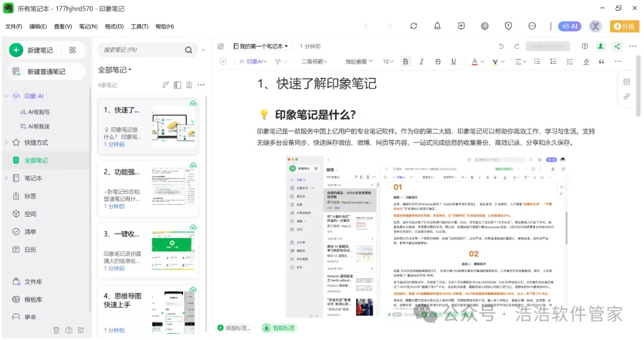
Task: Click the clear formatting eraser icon
Action: (586, 61)
